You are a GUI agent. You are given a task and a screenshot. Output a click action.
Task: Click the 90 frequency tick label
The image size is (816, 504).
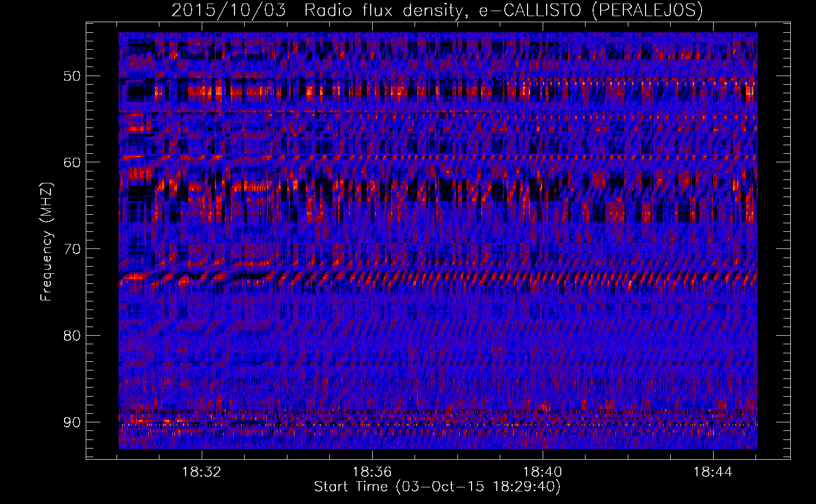pos(72,422)
